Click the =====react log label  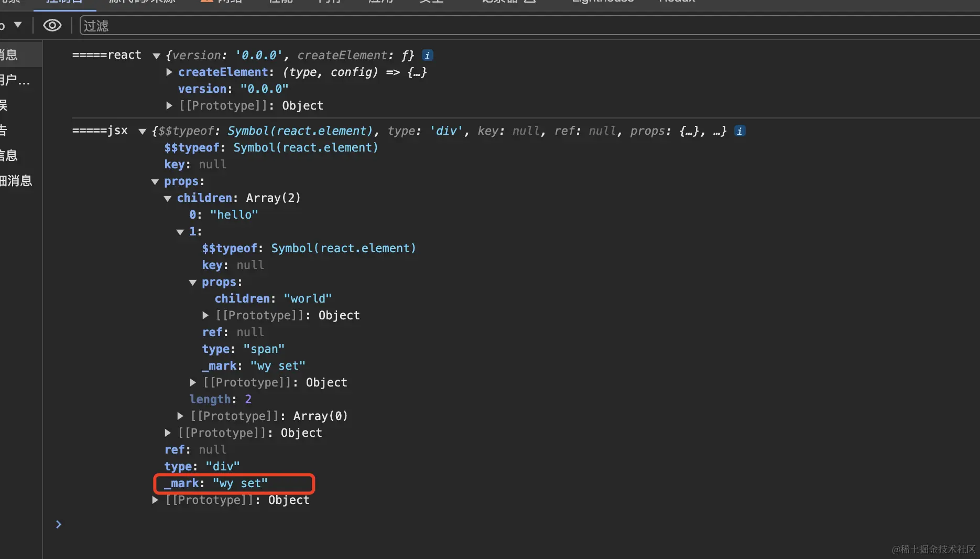point(107,55)
